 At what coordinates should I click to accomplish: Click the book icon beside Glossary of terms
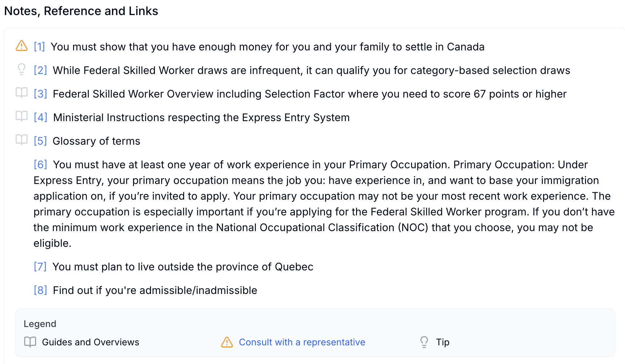click(x=22, y=140)
